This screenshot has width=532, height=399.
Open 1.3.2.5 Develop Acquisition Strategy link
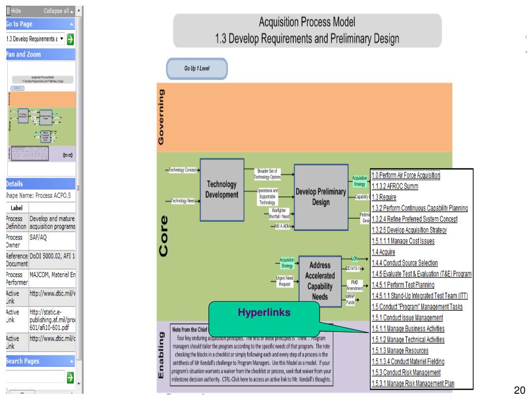pyautogui.click(x=409, y=230)
